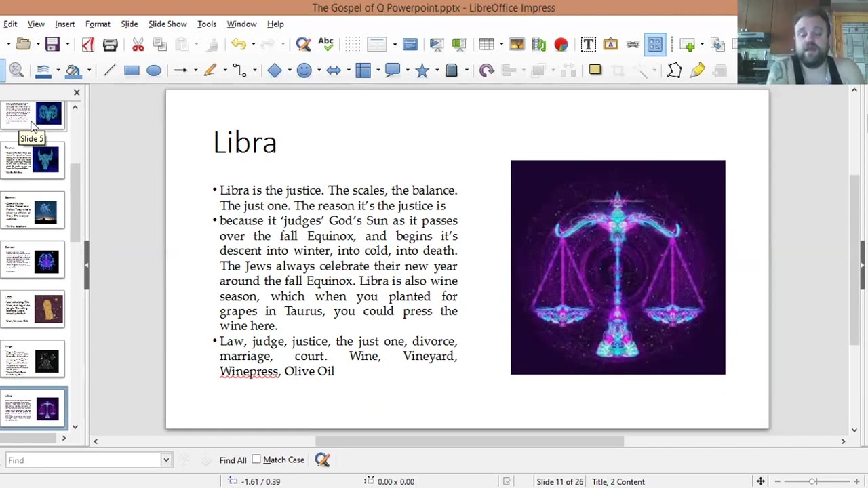Open Find & Replace in the top toolbar

[x=303, y=45]
